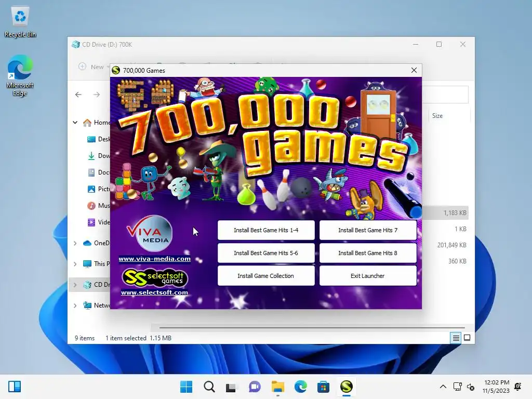The image size is (532, 399).
Task: Select Pictures in Explorer navigation pane
Action: click(98, 189)
